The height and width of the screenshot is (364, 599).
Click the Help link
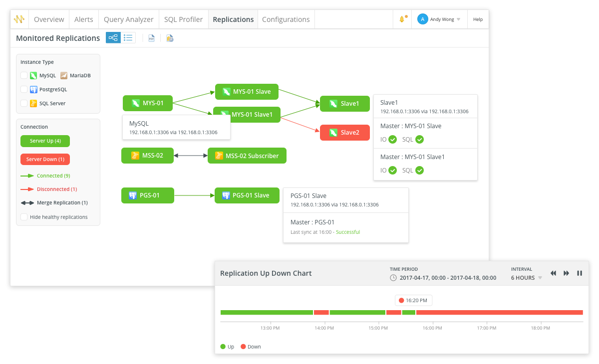point(478,19)
